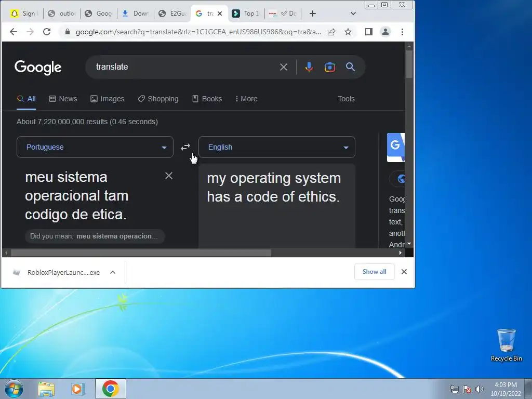This screenshot has height=399, width=532.
Task: Open the More search filters menu
Action: (246, 99)
